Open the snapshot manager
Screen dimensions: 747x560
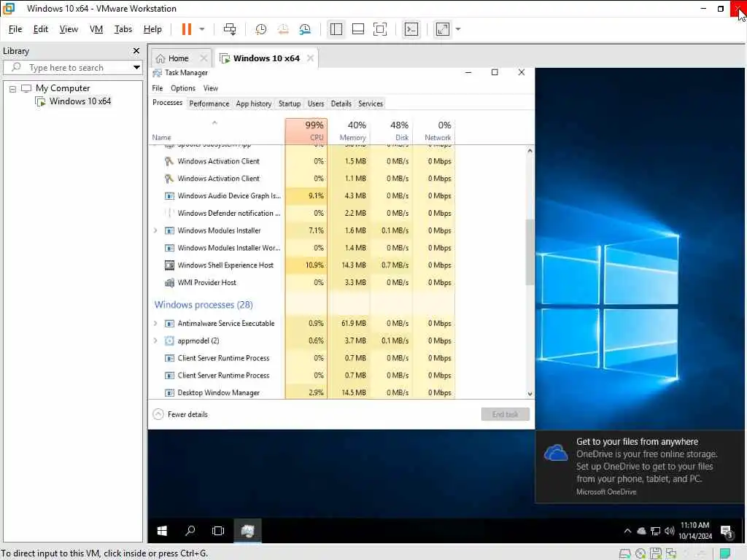305,29
